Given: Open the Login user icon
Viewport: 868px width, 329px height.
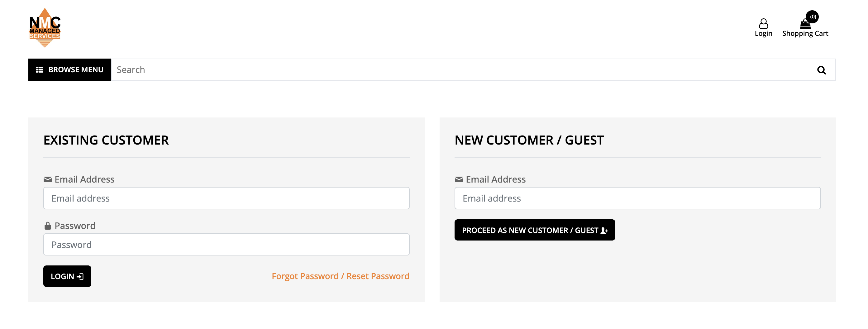Looking at the screenshot, I should (763, 24).
